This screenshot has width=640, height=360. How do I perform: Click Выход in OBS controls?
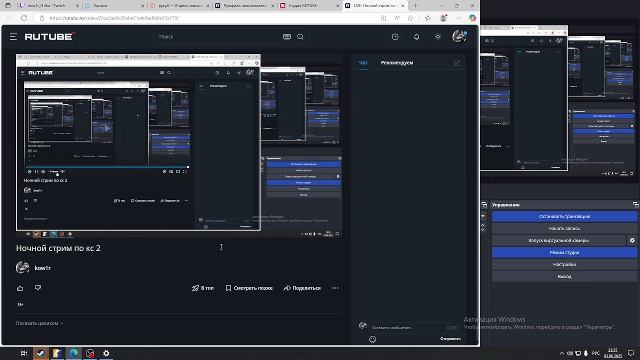tap(564, 276)
